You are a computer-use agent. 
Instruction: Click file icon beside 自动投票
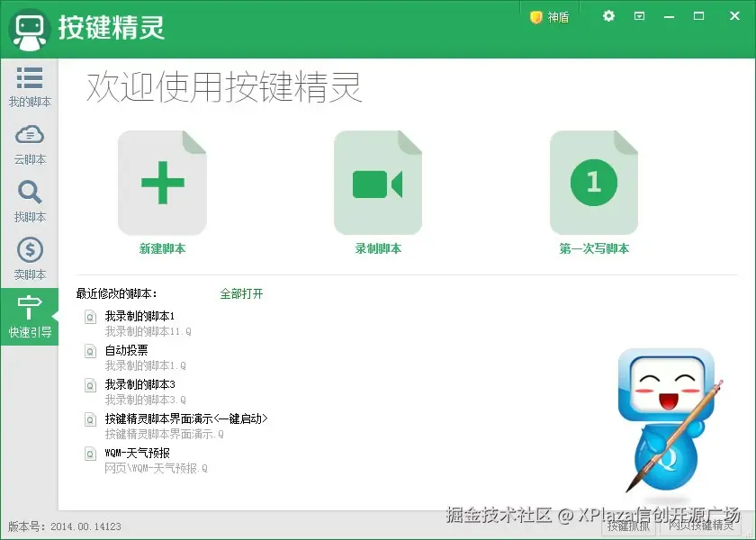pyautogui.click(x=90, y=351)
